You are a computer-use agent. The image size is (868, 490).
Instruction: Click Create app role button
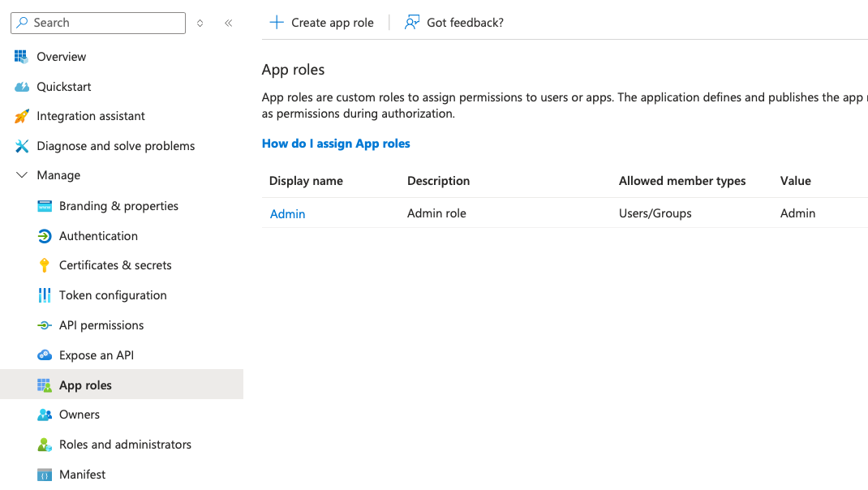[321, 22]
